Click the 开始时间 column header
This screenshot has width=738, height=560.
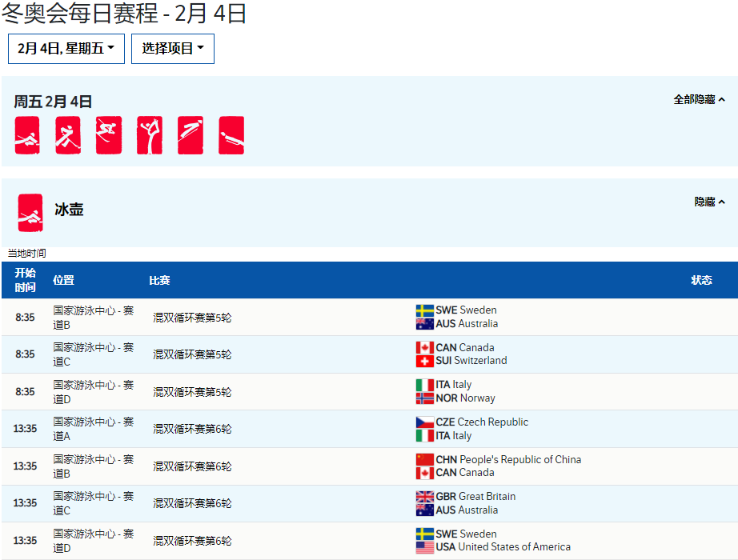[26, 280]
